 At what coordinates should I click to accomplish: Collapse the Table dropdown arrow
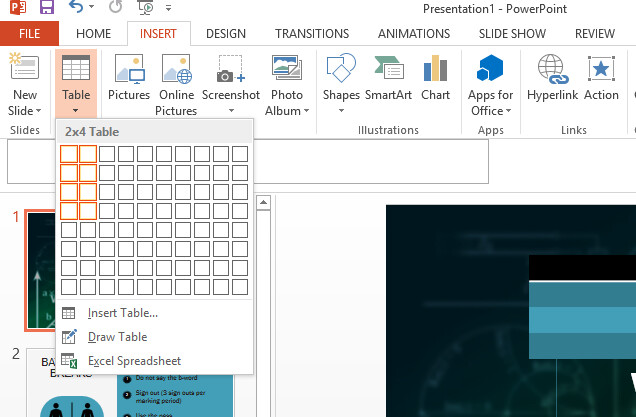pyautogui.click(x=76, y=110)
